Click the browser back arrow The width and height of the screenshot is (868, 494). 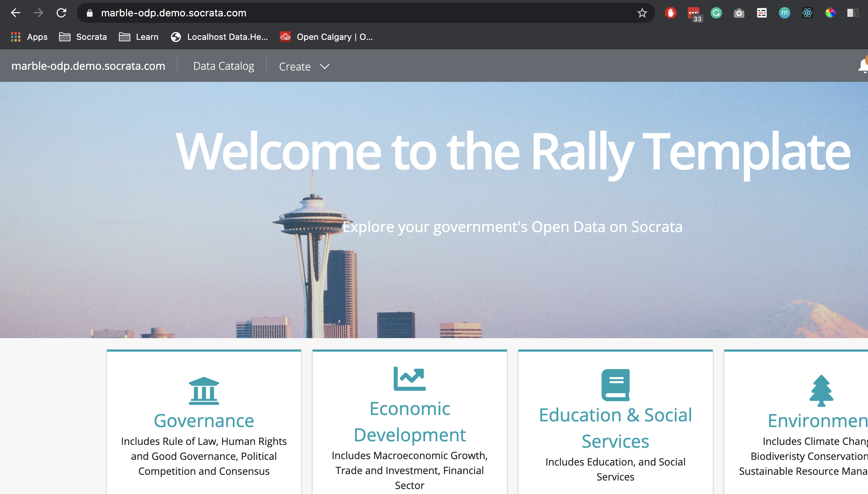(x=16, y=13)
